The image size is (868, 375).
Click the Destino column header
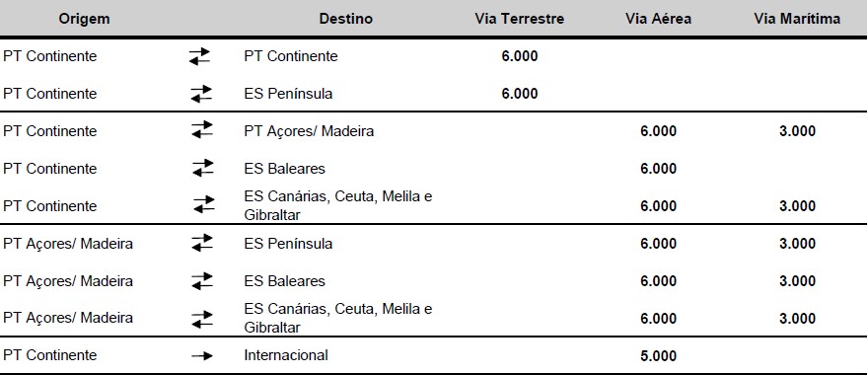tap(346, 19)
